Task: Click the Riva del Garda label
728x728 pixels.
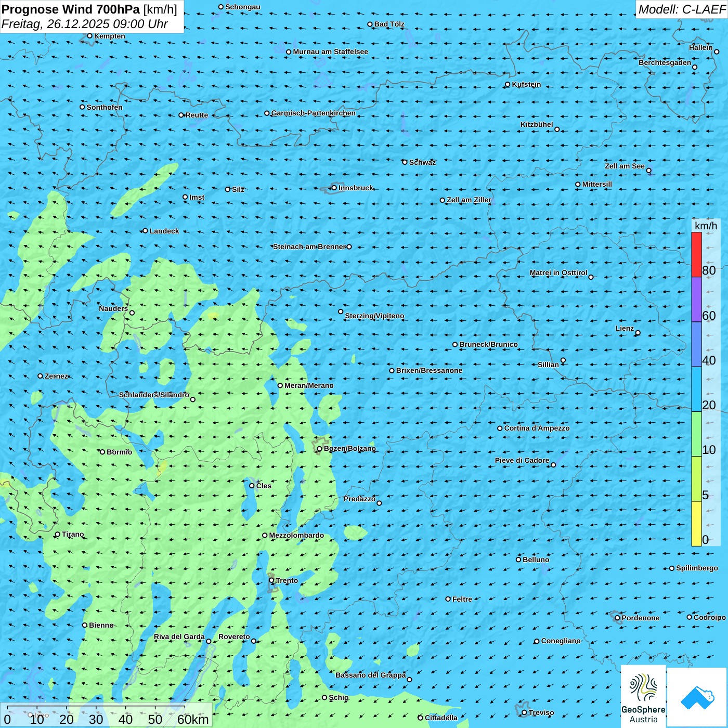Action: 179,636
